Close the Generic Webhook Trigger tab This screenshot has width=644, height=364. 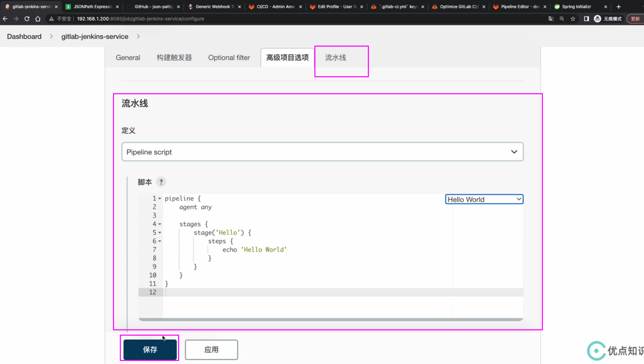tap(239, 7)
